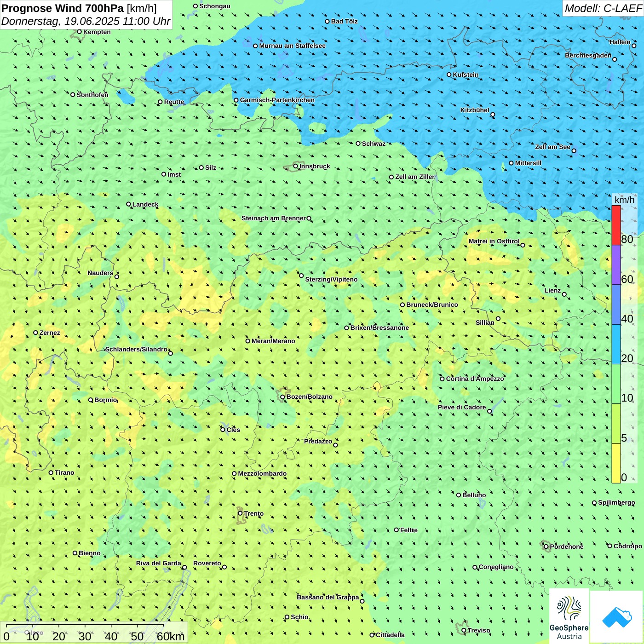Image resolution: width=644 pixels, height=644 pixels.
Task: Click the Trento city marker
Action: pos(240,513)
